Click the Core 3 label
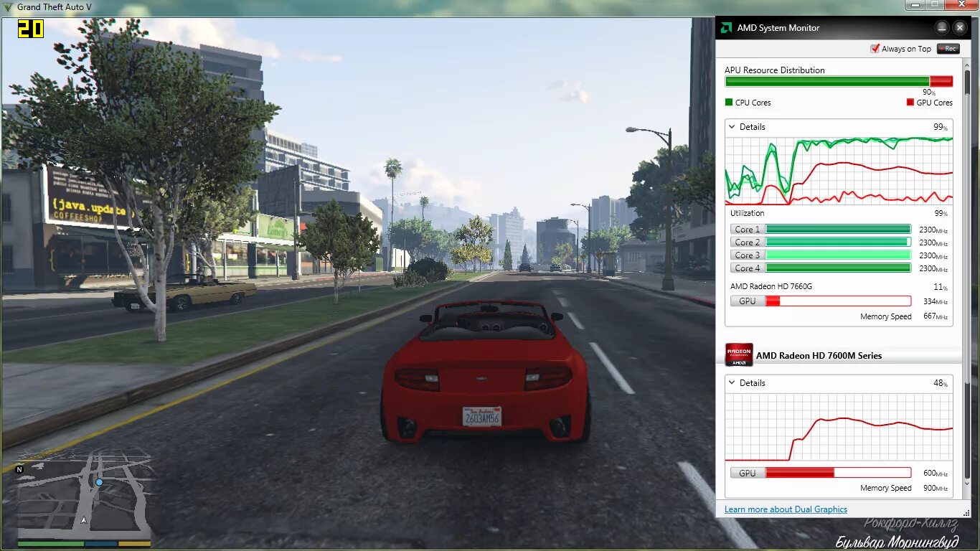 pyautogui.click(x=748, y=255)
